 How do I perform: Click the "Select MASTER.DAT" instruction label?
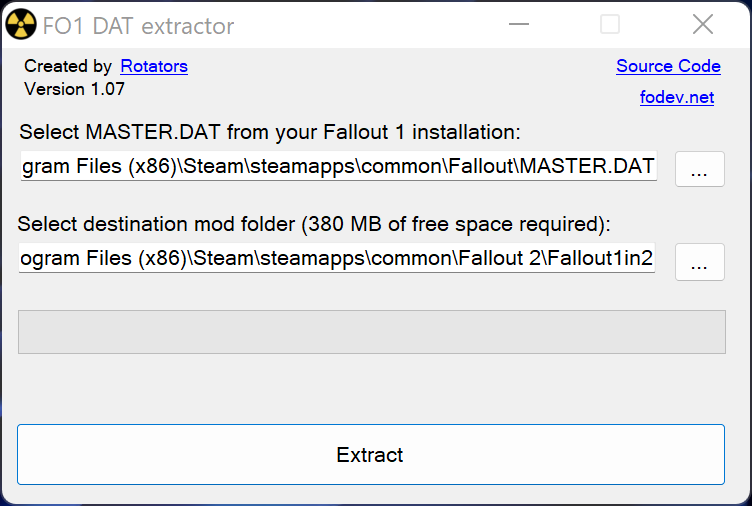click(270, 132)
